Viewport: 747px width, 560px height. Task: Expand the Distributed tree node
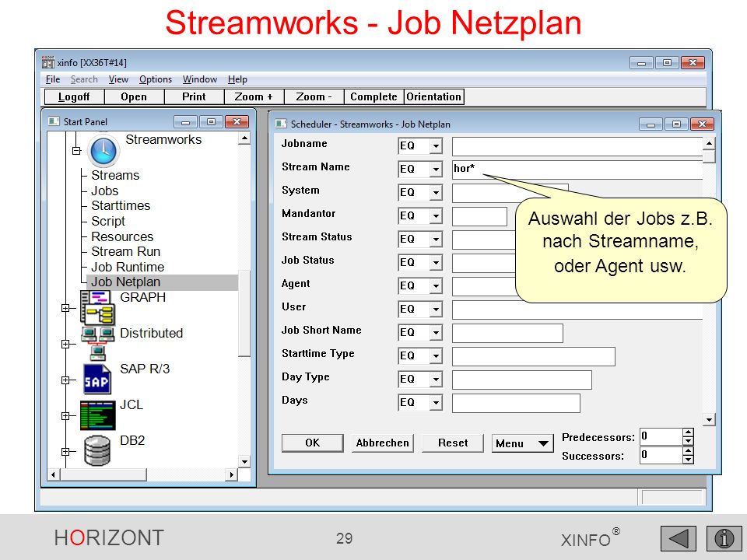(x=65, y=344)
